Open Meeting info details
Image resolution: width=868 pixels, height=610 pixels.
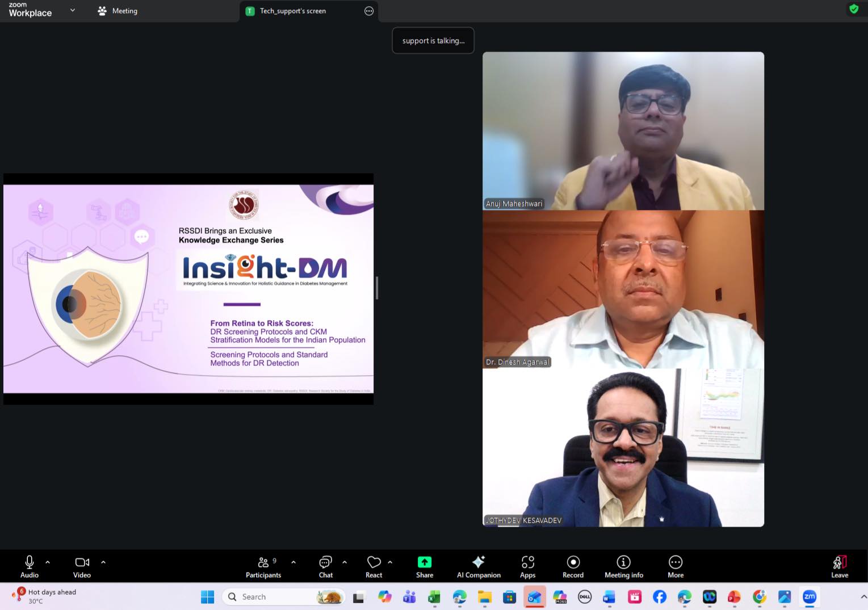(x=623, y=566)
